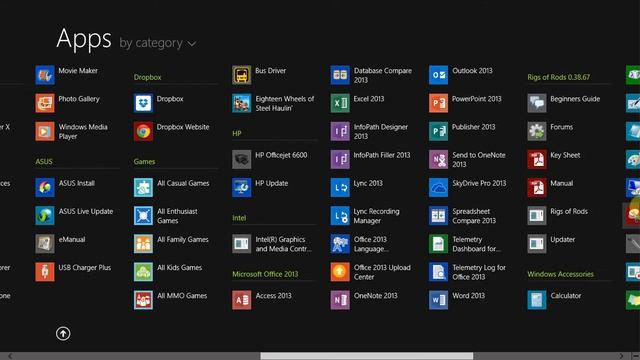Open Dropbox Website Chrome icon

pos(143,131)
